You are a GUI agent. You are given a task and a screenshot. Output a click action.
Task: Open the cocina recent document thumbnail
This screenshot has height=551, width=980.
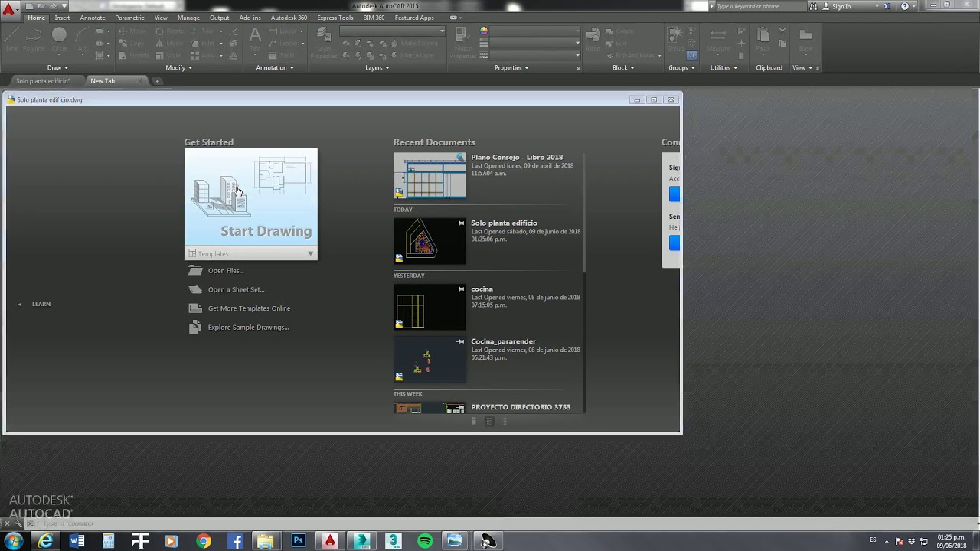430,307
